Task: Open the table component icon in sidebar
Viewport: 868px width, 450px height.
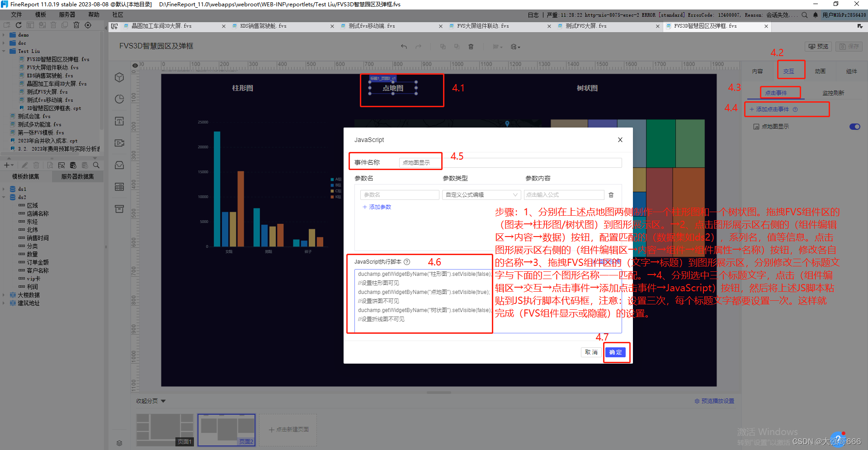Action: coord(119,187)
